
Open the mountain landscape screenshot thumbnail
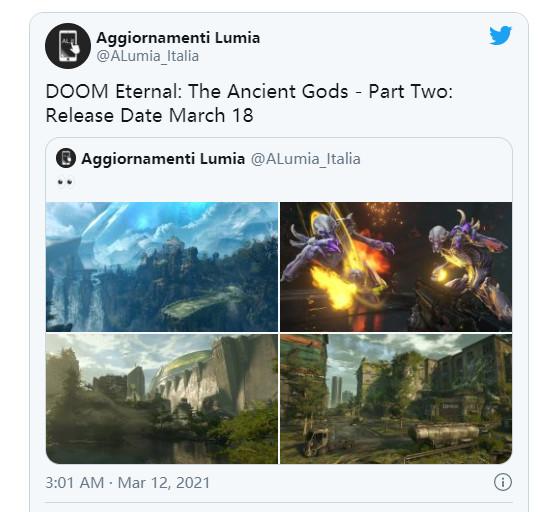(x=162, y=267)
